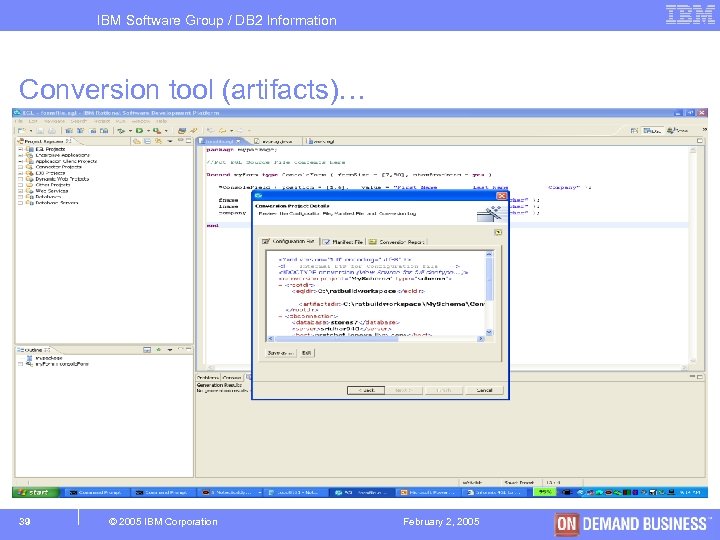Click the < Back button
This screenshot has width=720, height=540.
366,390
